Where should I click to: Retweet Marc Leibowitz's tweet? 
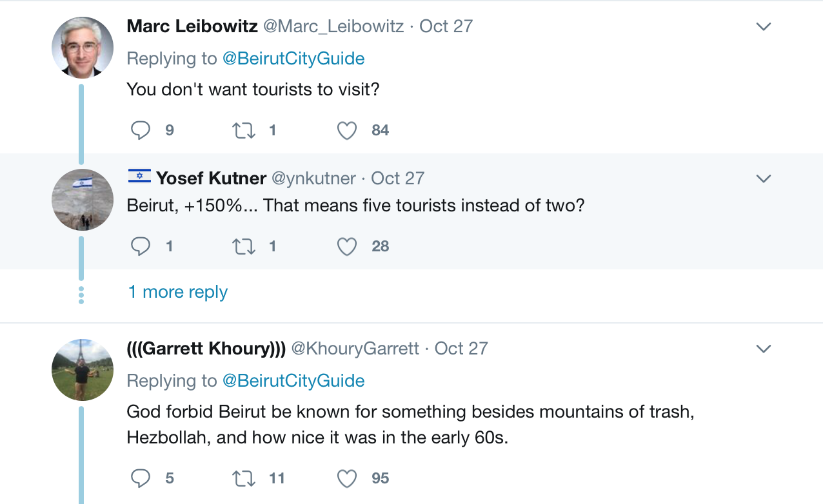pos(243,131)
